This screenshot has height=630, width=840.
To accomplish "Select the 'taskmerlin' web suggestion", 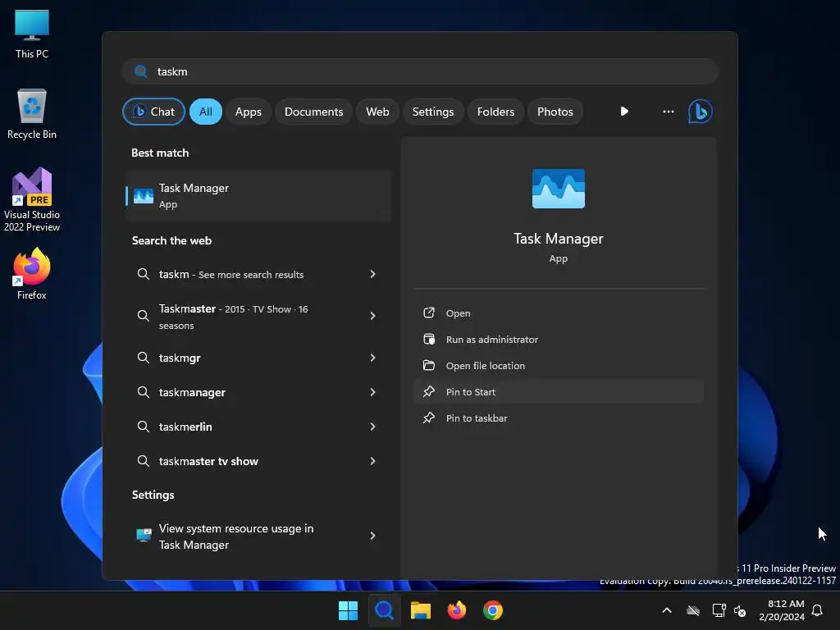I will pyautogui.click(x=258, y=427).
